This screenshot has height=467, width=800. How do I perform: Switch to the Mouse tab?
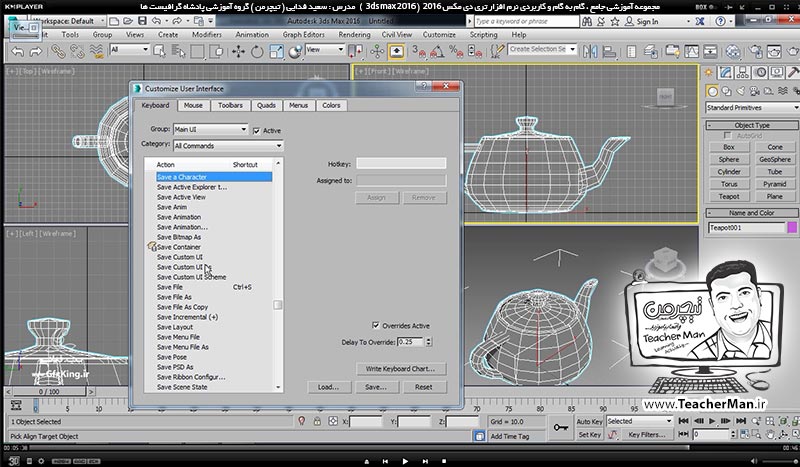(x=193, y=105)
